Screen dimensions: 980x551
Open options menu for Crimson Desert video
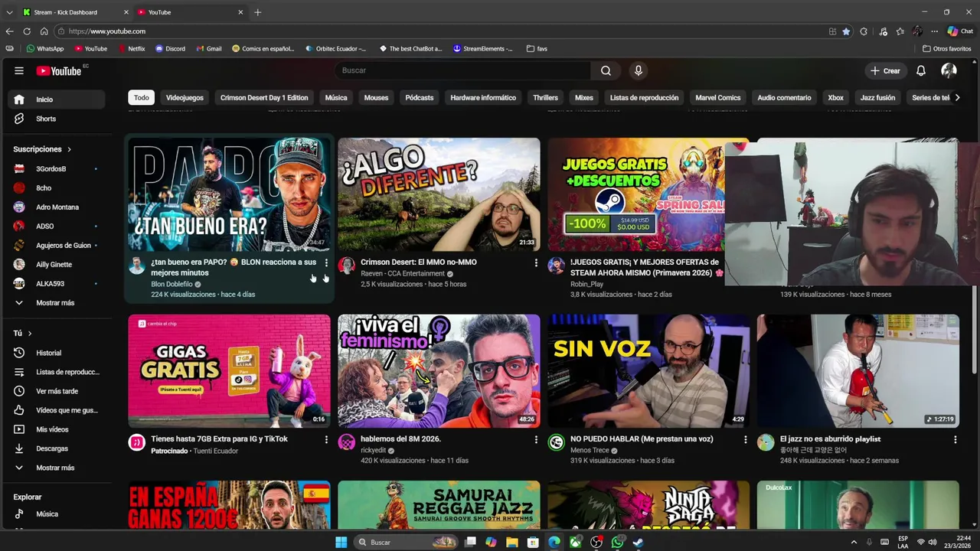click(x=536, y=262)
